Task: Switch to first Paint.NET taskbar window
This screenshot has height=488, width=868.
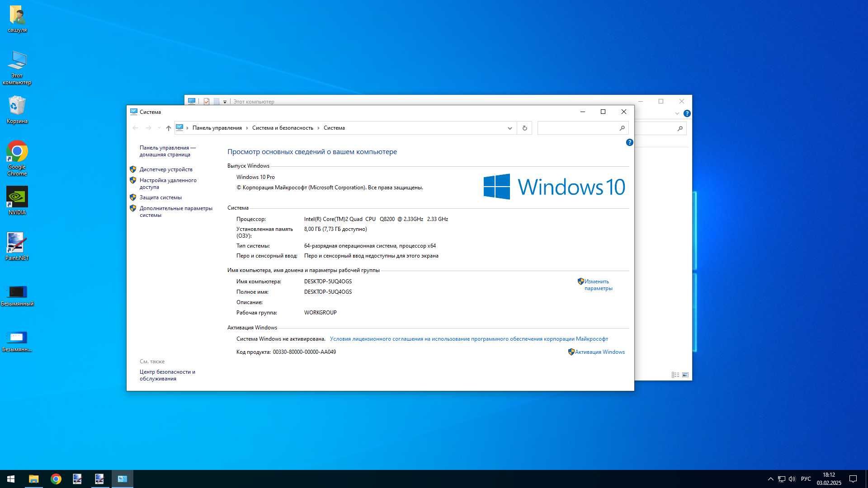Action: [x=77, y=479]
